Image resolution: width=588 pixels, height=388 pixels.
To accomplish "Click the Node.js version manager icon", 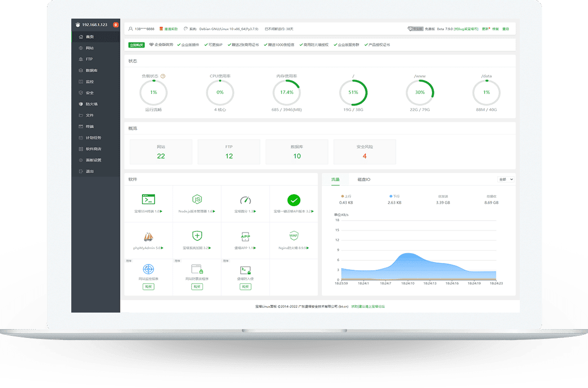I will pyautogui.click(x=196, y=200).
